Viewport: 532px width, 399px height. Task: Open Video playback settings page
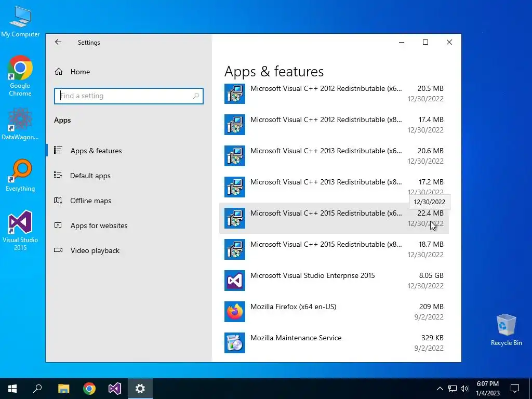pos(129,250)
